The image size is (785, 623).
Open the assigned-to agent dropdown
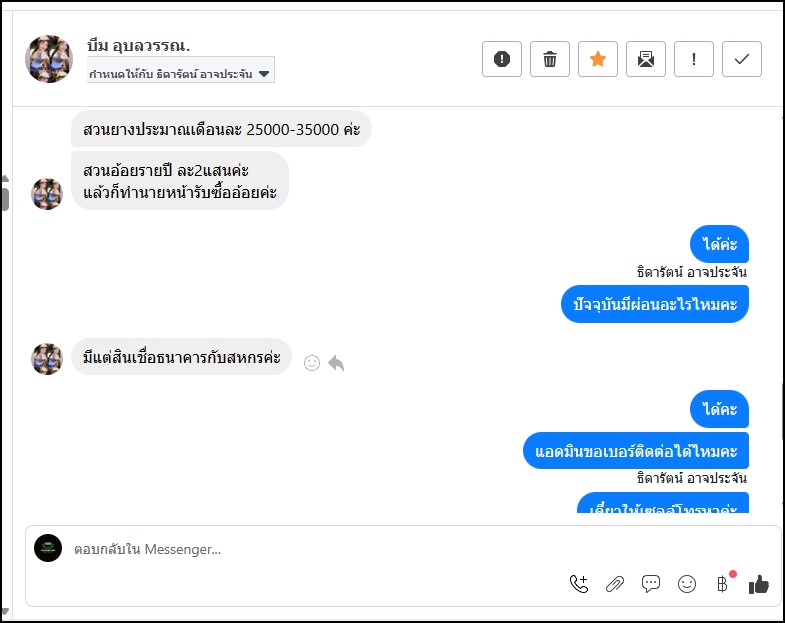(181, 73)
